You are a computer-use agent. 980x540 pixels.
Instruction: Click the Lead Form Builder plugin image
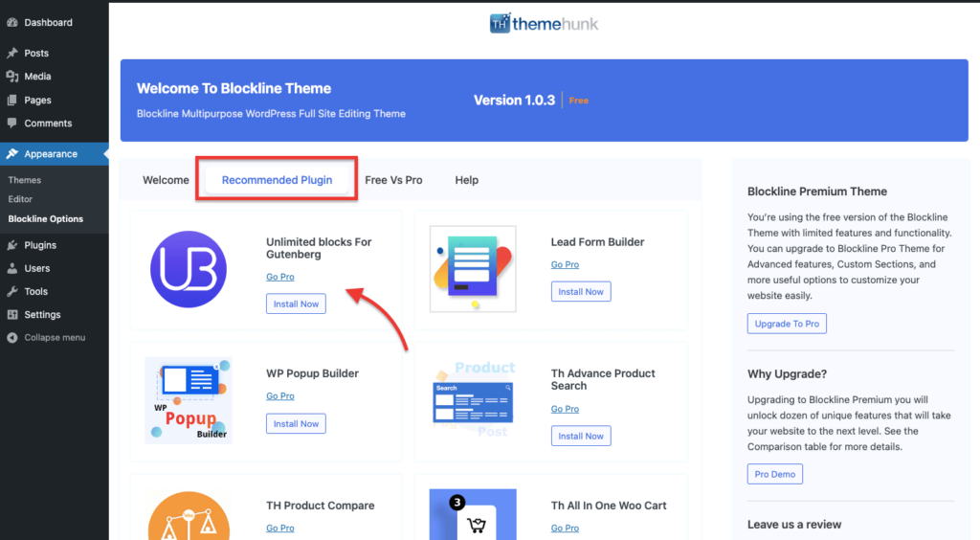[473, 269]
